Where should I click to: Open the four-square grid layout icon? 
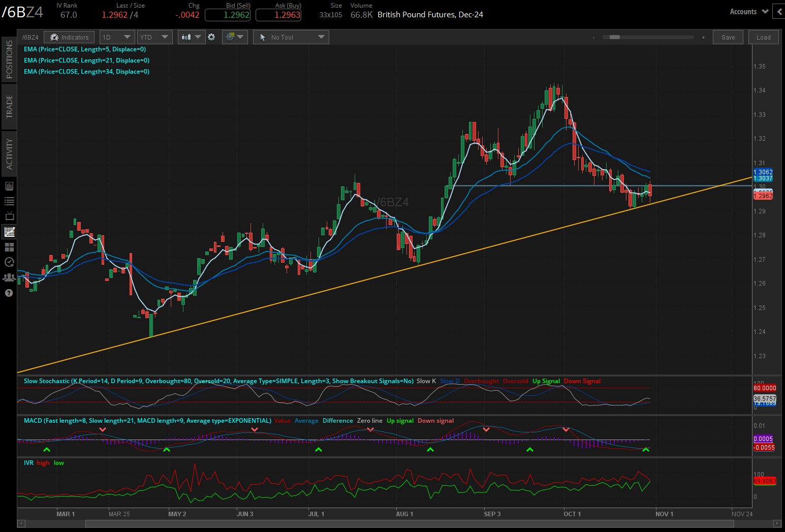coord(9,247)
